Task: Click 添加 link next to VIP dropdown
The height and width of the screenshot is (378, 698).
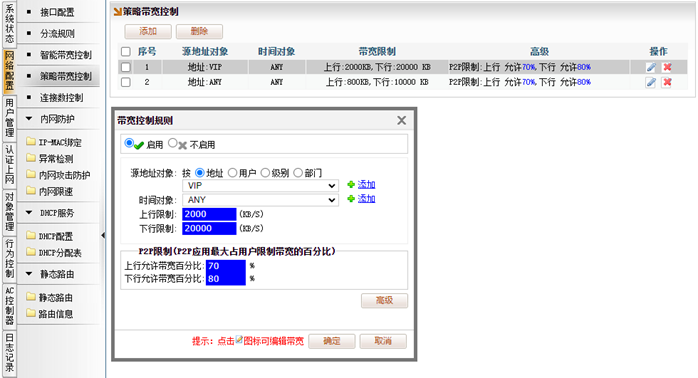Action: click(x=366, y=184)
